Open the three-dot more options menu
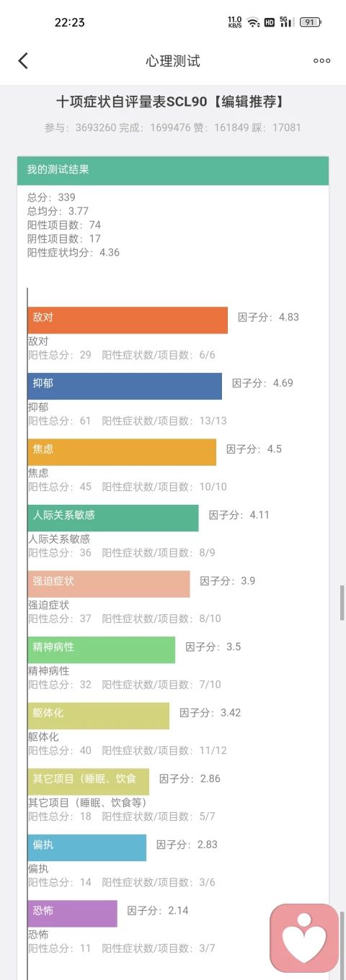The height and width of the screenshot is (980, 346). (321, 61)
